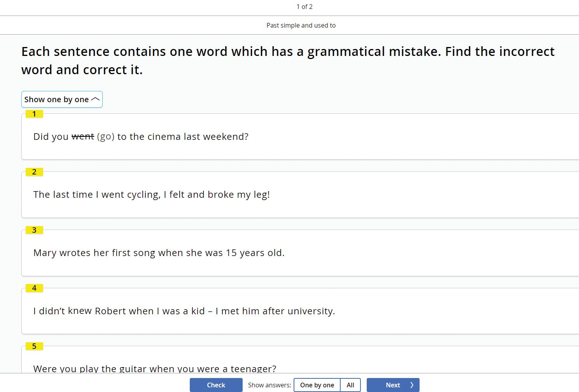Click the yellow number 5 label
This screenshot has width=579, height=392.
(x=34, y=346)
